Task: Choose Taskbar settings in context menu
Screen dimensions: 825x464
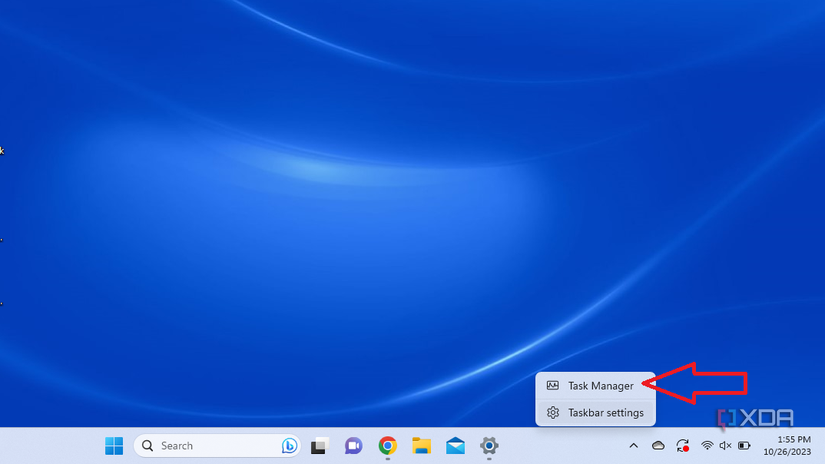Action: 596,412
